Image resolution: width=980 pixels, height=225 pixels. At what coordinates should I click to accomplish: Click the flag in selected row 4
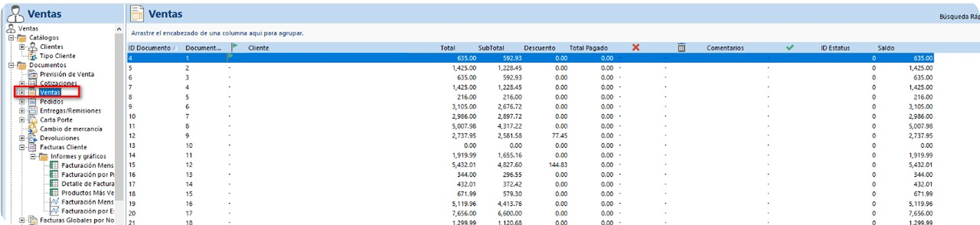[x=230, y=57]
